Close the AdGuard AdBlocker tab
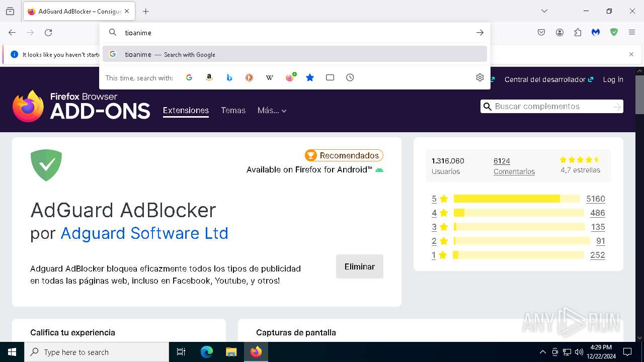This screenshot has height=362, width=644. coord(127,11)
